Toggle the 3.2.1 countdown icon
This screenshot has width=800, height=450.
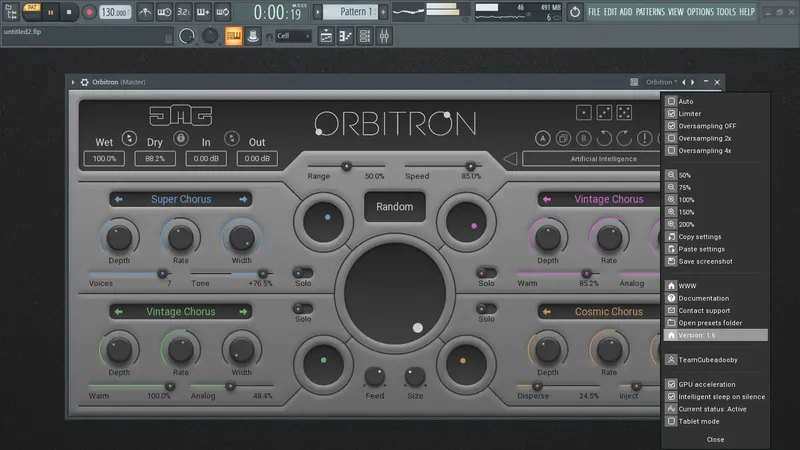184,12
